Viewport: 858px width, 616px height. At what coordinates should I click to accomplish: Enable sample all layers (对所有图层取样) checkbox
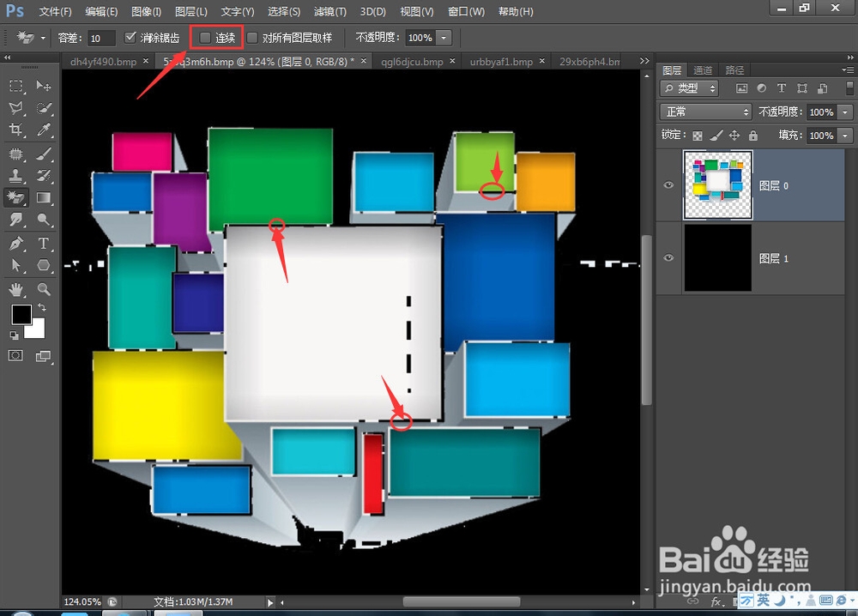pos(252,37)
